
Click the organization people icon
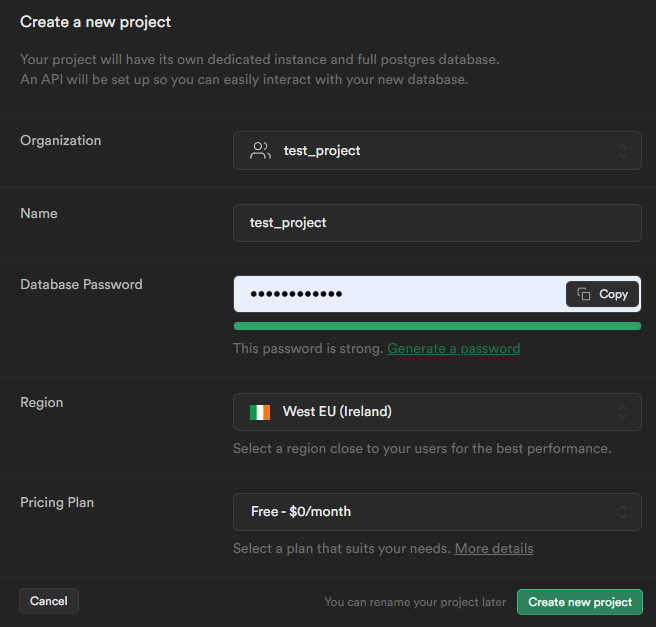point(260,151)
